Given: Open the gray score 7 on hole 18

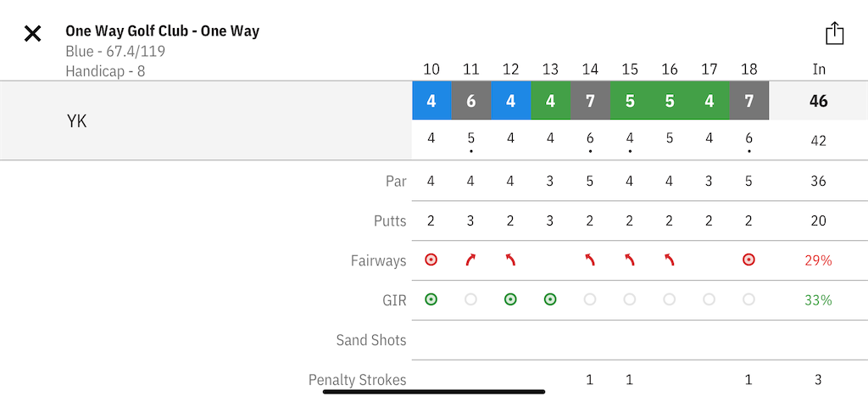Looking at the screenshot, I should [749, 101].
